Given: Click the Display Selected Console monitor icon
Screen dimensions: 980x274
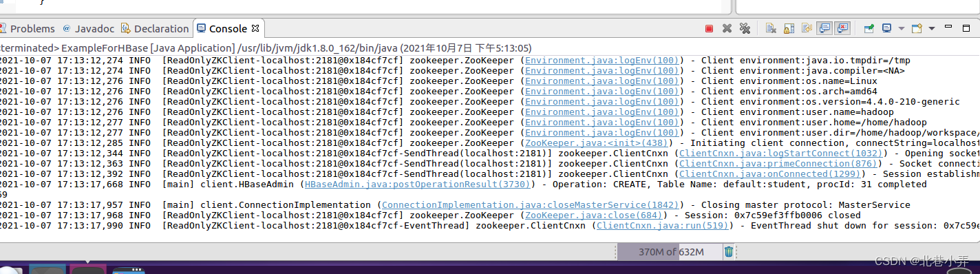Looking at the screenshot, I should pos(887,28).
